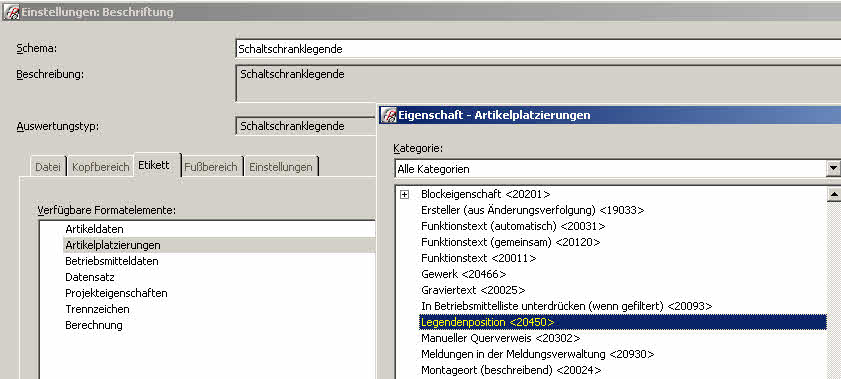The width and height of the screenshot is (841, 379).
Task: Select Funktionstext <20011> property
Action: (x=478, y=258)
